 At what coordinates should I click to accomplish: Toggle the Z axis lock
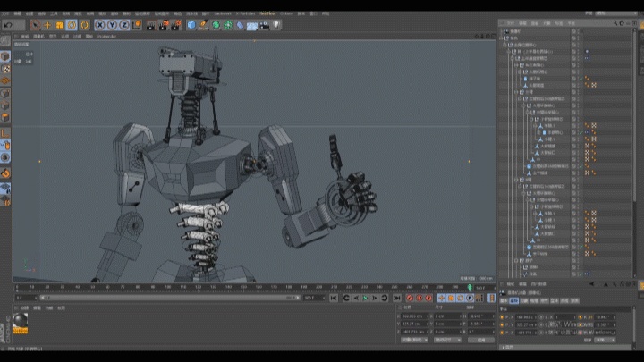125,25
